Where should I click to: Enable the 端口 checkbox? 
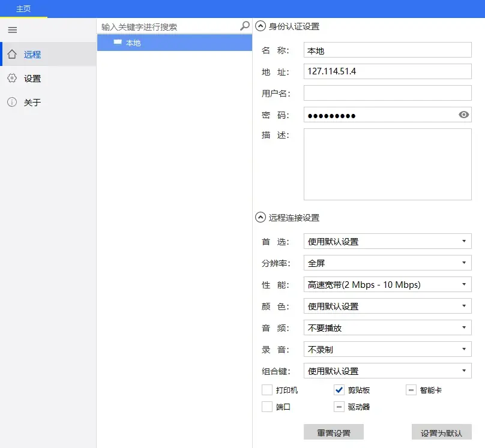click(x=267, y=407)
